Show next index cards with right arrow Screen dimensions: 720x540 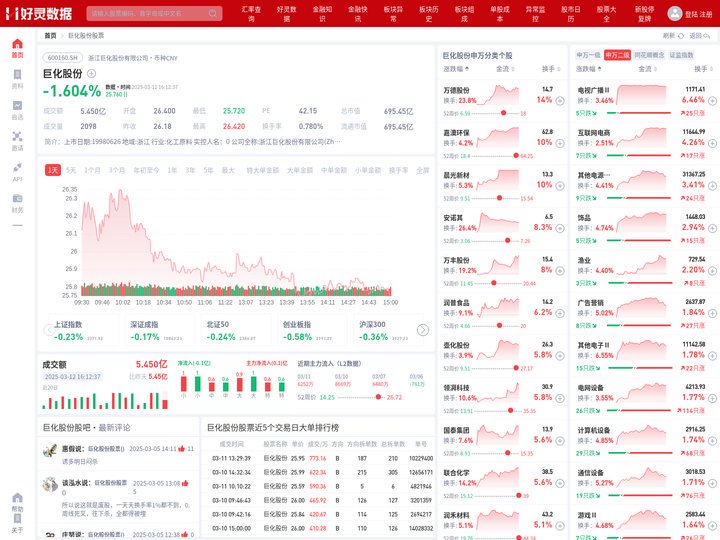(x=422, y=330)
